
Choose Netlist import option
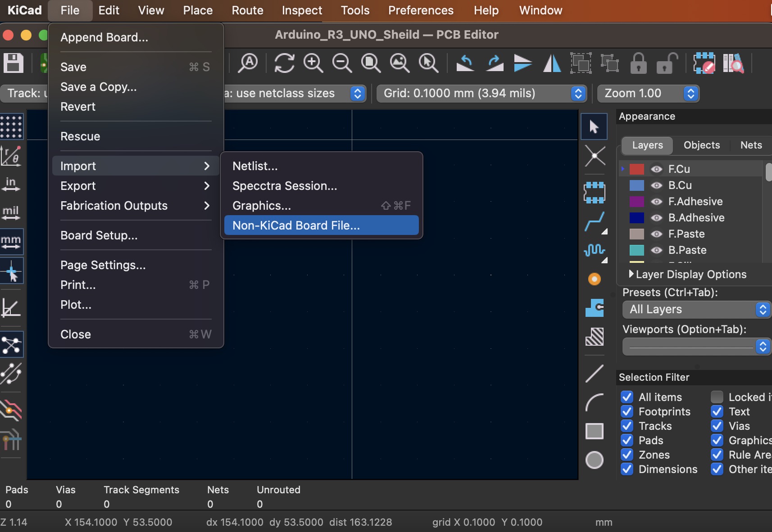pos(321,166)
